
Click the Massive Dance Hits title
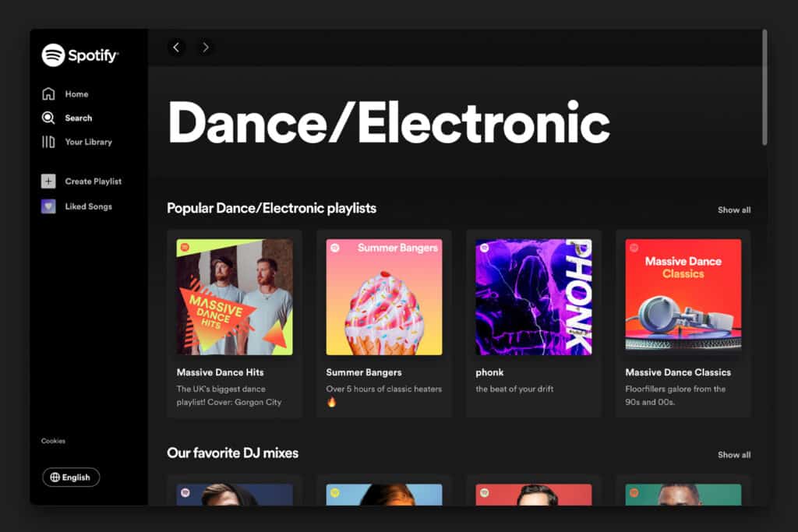coord(221,372)
